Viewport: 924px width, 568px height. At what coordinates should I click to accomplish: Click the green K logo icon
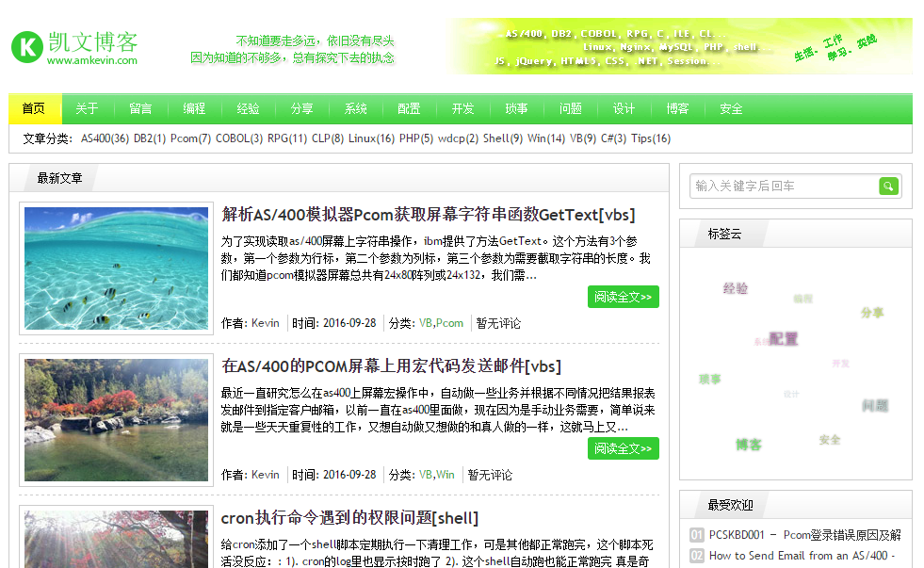pyautogui.click(x=27, y=46)
